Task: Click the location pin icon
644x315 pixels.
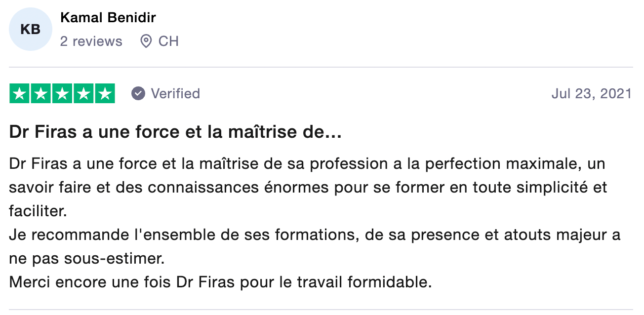Action: pos(146,41)
